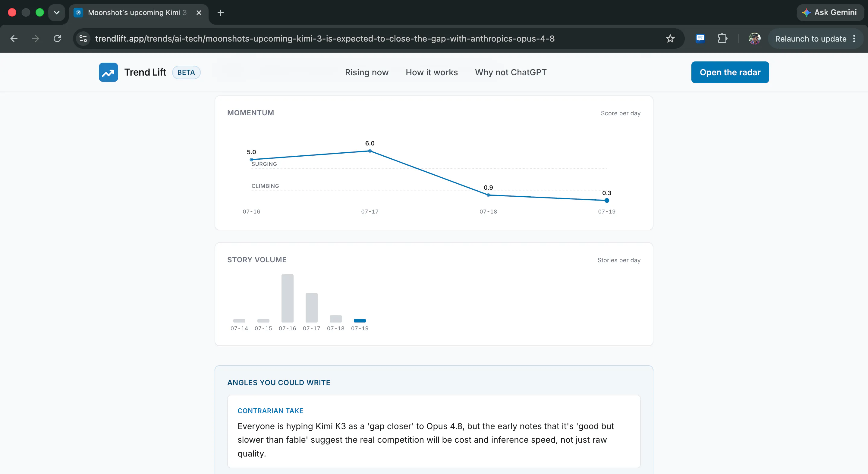Open the Extensions puzzle icon
The image size is (868, 474).
[722, 39]
